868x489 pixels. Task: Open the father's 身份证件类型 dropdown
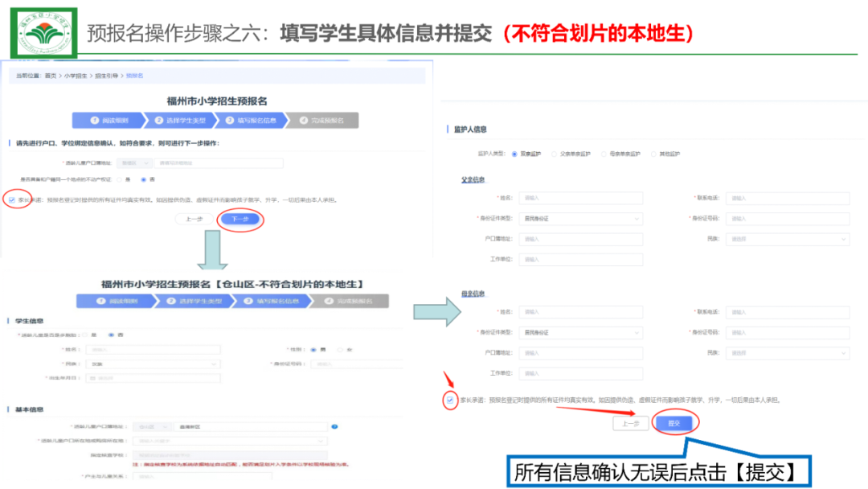(580, 219)
